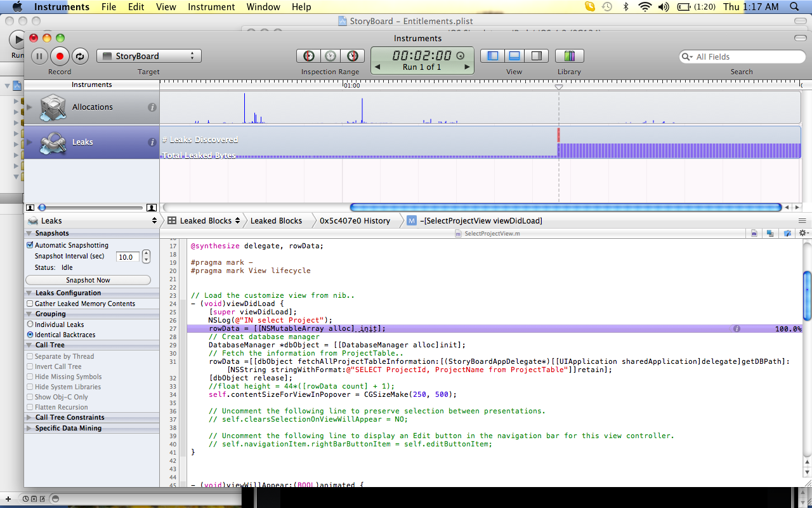Toggle the right extended detail View button
Screen dimensions: 812x508
pos(537,56)
